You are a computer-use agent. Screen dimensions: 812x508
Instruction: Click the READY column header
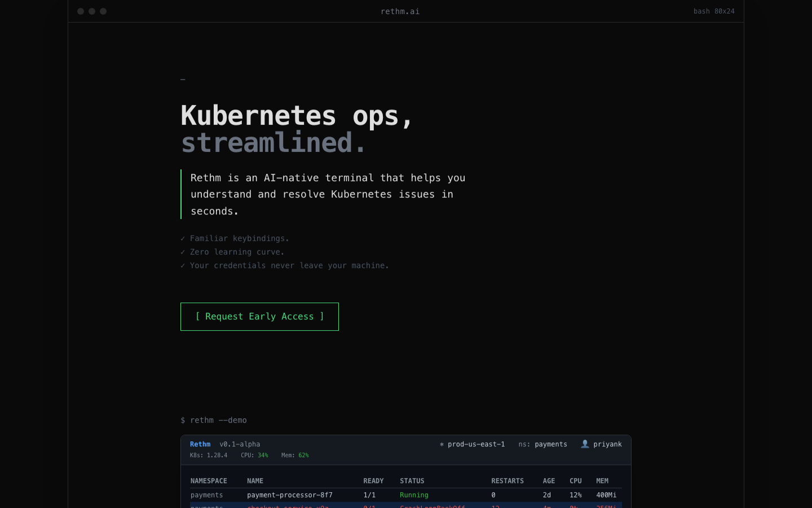point(373,481)
